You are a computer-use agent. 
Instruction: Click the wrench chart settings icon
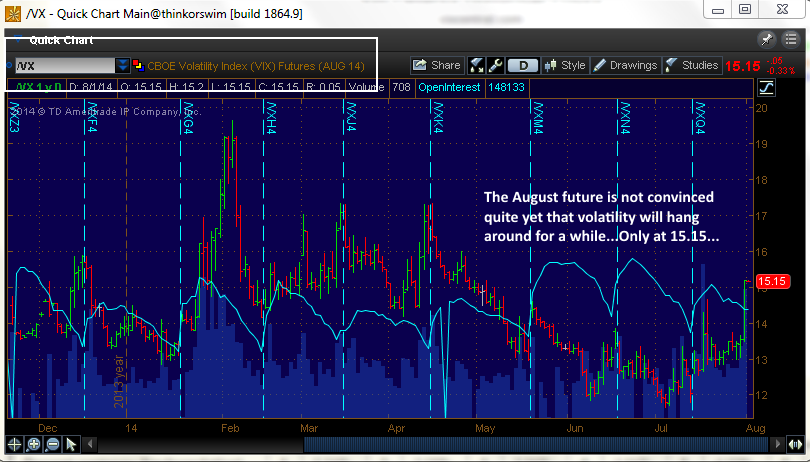point(495,65)
